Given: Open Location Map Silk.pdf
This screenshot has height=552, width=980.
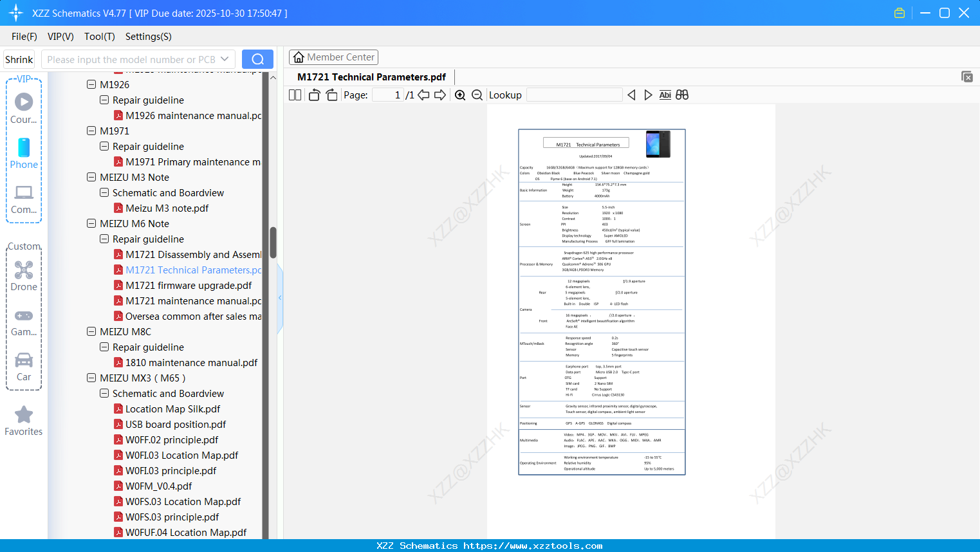Looking at the screenshot, I should (x=167, y=409).
